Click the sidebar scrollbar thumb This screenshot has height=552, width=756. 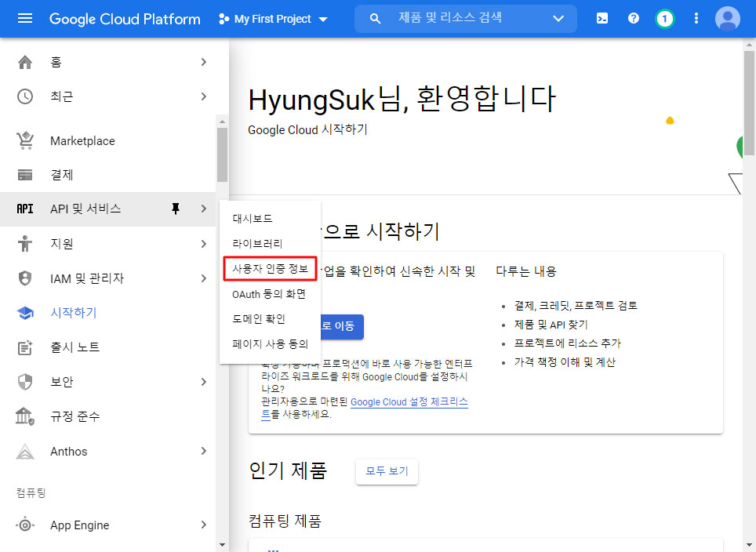(222, 154)
